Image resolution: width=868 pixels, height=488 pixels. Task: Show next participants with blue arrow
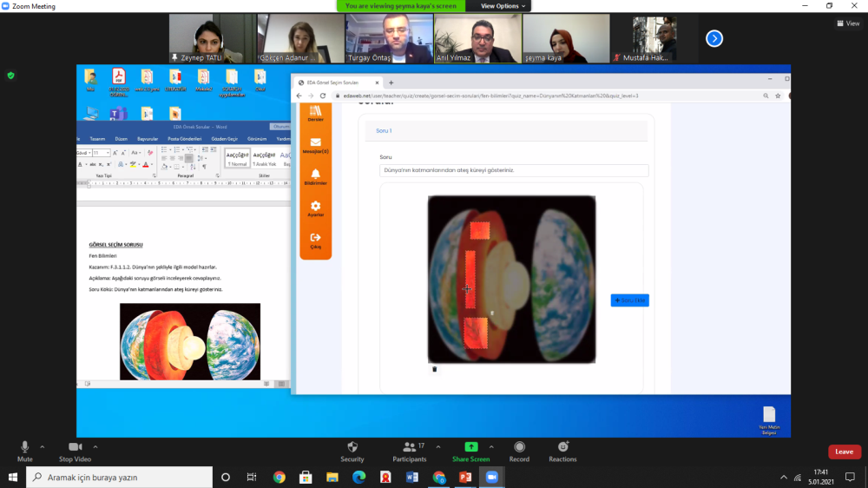(x=714, y=38)
